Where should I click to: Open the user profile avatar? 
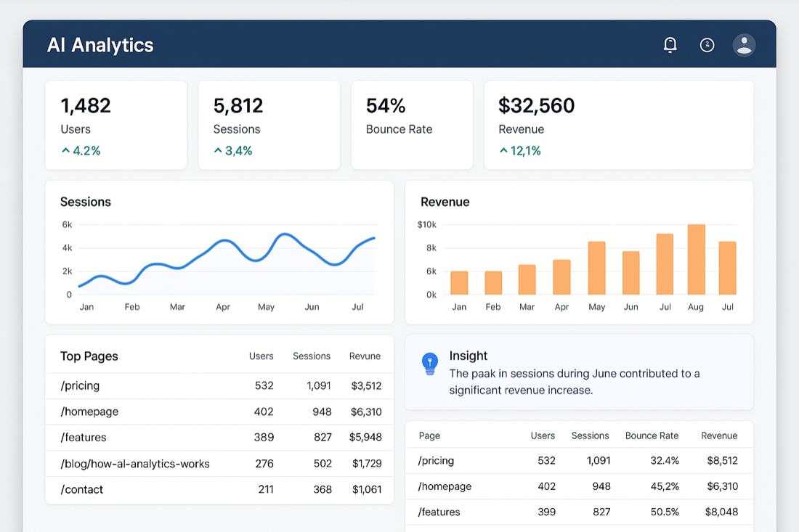coord(744,45)
